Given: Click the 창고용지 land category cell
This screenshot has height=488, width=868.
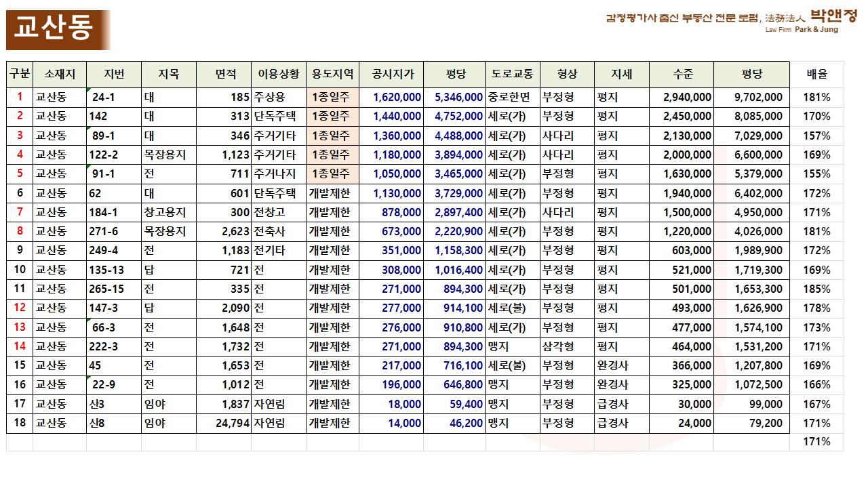Looking at the screenshot, I should tap(169, 212).
